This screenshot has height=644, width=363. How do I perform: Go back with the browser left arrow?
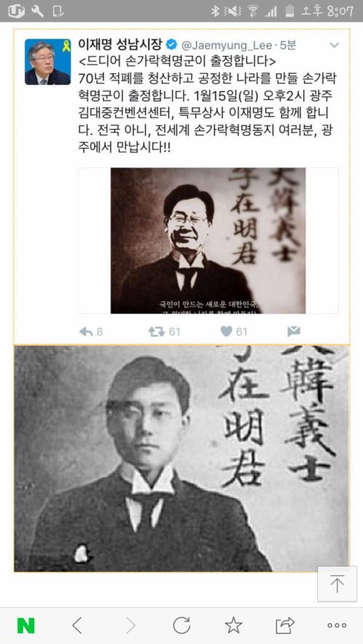[76, 626]
